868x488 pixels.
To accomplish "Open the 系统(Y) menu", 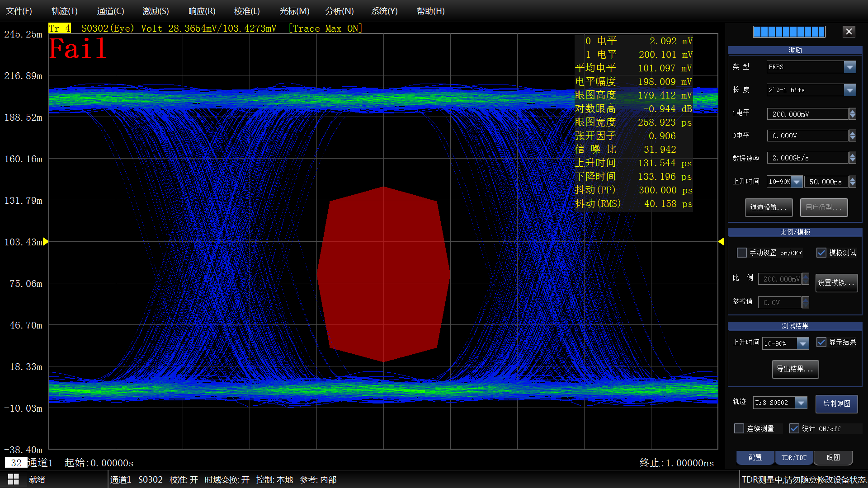I will coord(385,11).
